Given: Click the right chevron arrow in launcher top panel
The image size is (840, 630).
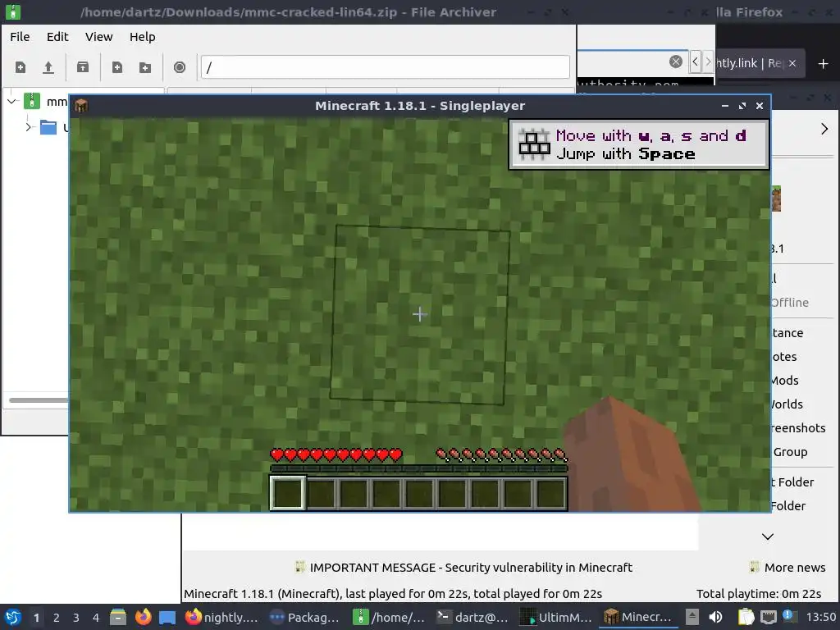Looking at the screenshot, I should [x=824, y=129].
